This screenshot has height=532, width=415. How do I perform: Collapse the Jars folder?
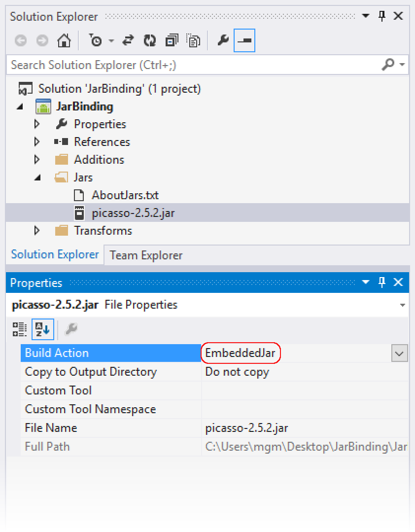[37, 177]
